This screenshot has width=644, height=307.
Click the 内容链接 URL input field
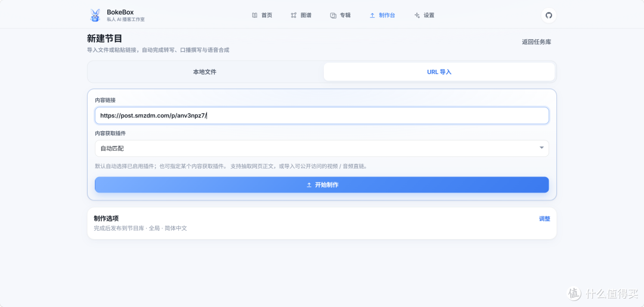[321, 116]
